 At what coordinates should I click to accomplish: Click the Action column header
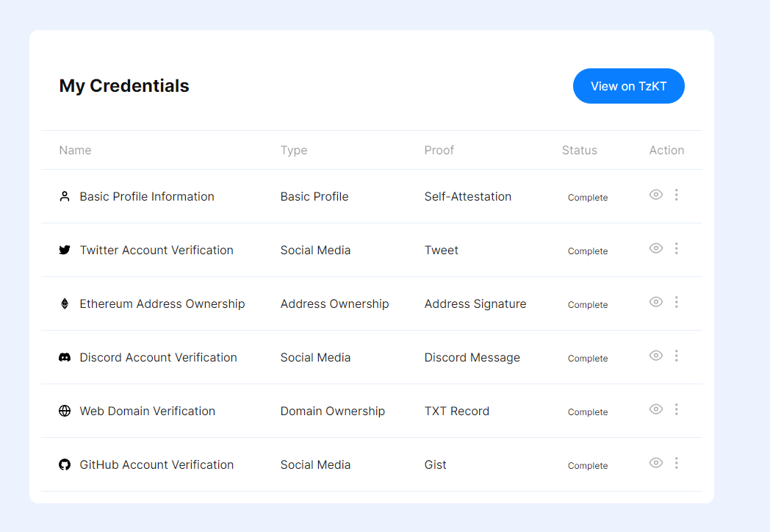666,151
